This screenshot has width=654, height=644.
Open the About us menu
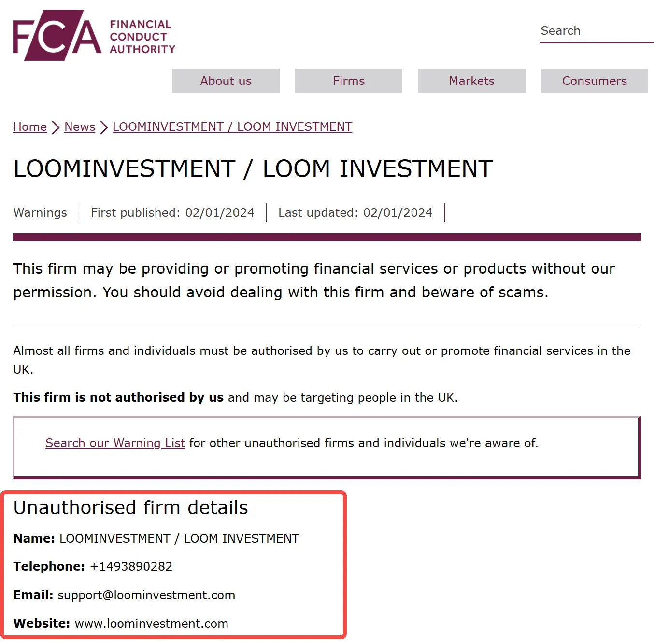tap(226, 81)
